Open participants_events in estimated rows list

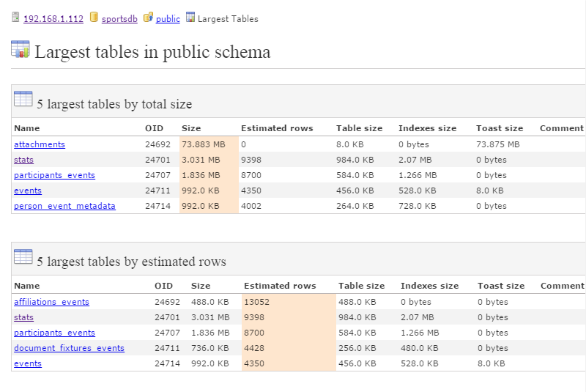click(54, 333)
